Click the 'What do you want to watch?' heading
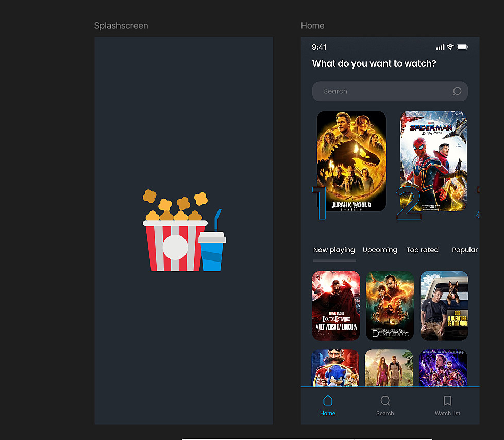 pos(374,63)
